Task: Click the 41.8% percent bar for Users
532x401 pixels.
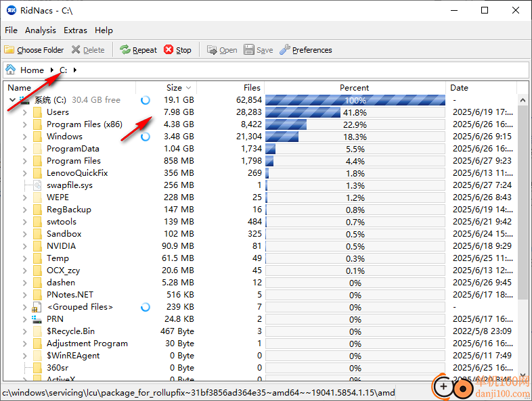Action: pos(355,112)
